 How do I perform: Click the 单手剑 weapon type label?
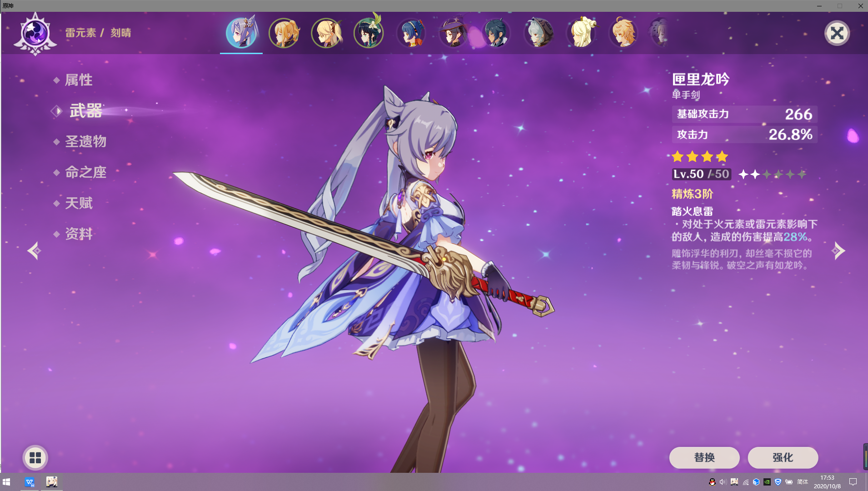686,95
